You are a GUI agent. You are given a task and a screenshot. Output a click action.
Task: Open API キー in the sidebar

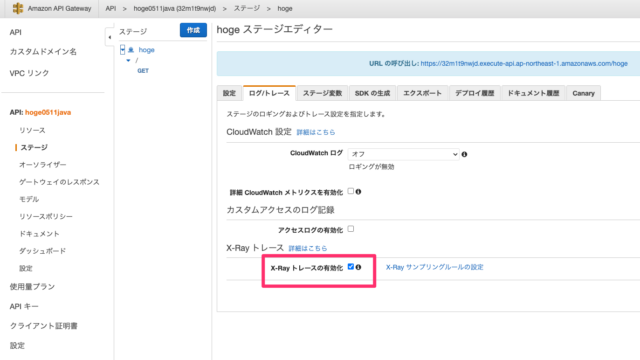[24, 307]
